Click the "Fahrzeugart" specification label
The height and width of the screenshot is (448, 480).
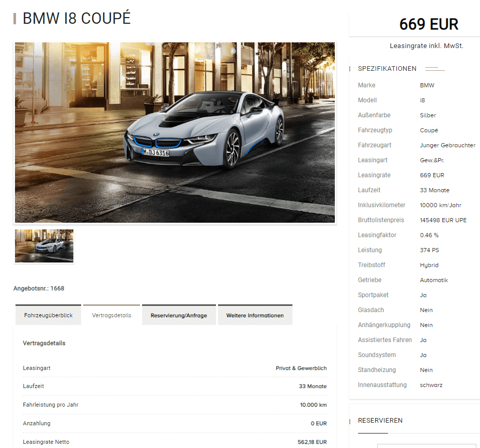pyautogui.click(x=375, y=145)
